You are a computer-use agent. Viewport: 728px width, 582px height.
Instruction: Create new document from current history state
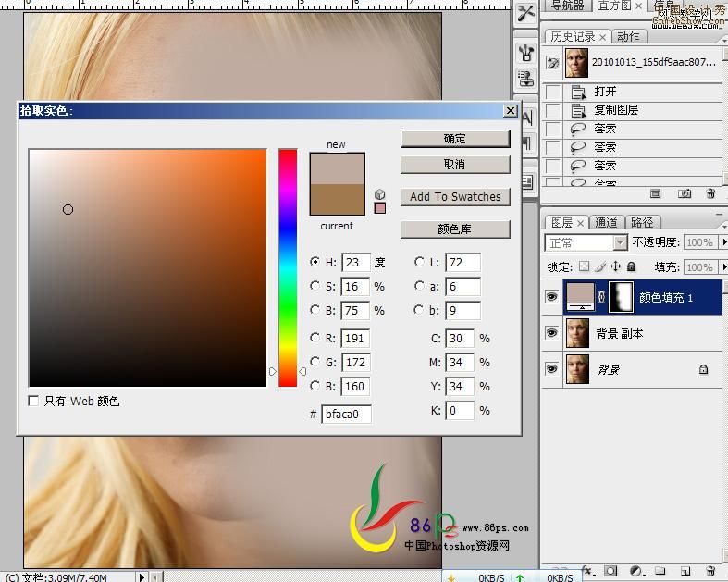point(655,193)
